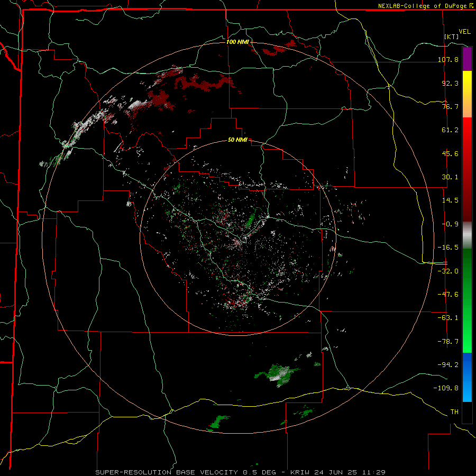476x476 pixels.
Task: Select the 92.3 value on the velocity scale
Action: pyautogui.click(x=450, y=83)
